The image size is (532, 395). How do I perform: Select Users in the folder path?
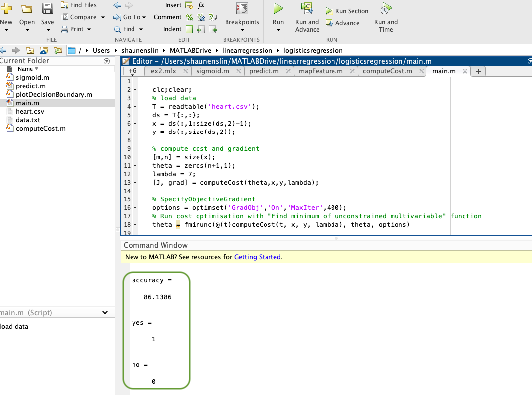pos(101,50)
